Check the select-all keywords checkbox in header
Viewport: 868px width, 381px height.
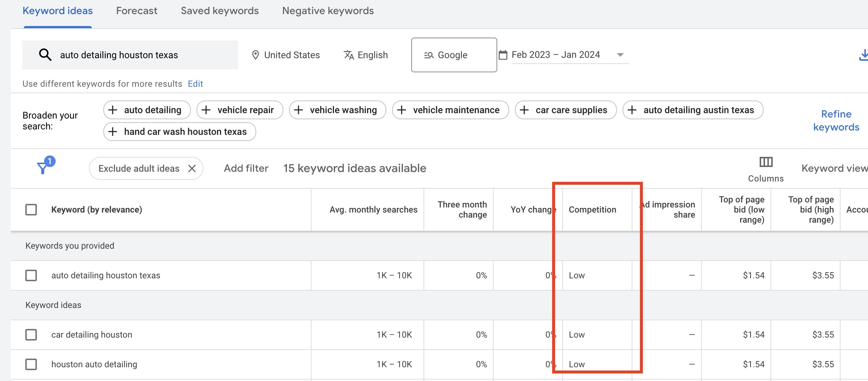(x=31, y=210)
